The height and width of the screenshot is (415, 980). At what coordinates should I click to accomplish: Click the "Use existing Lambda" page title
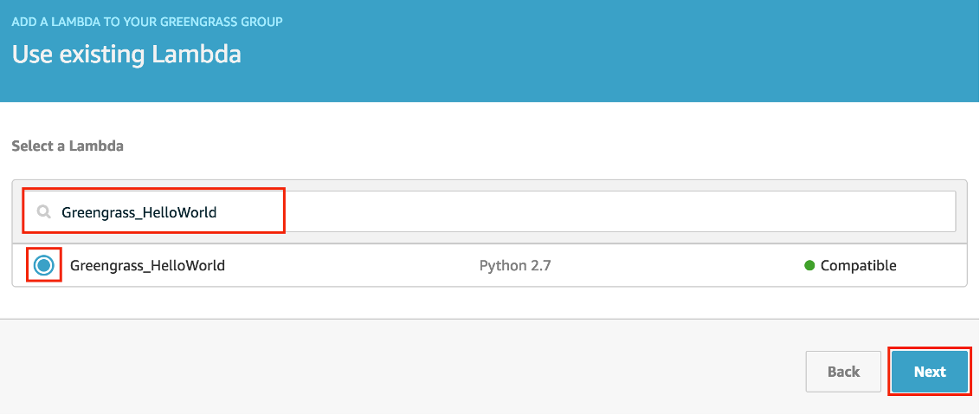tap(126, 55)
